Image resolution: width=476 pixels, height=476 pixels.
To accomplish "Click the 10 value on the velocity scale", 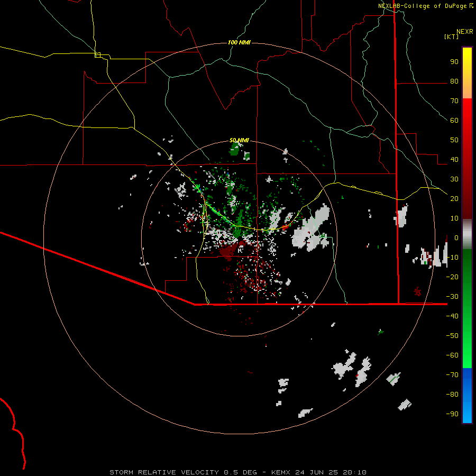I will (454, 218).
